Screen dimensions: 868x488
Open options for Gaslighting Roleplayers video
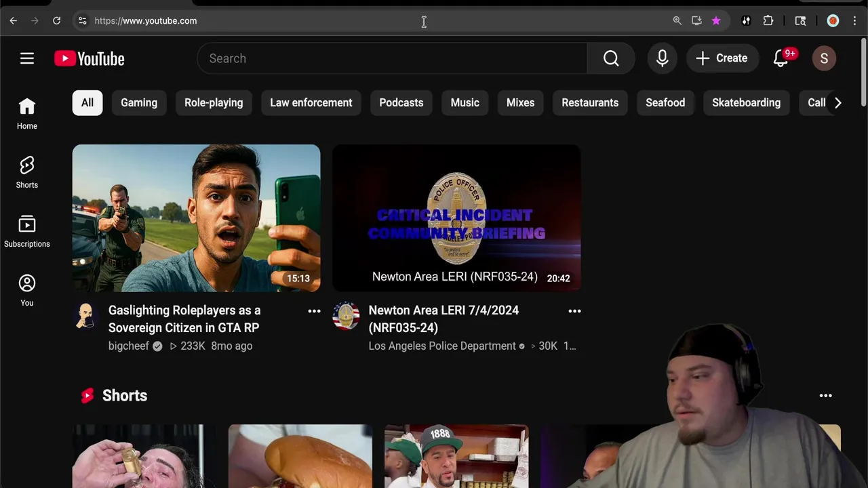[314, 311]
